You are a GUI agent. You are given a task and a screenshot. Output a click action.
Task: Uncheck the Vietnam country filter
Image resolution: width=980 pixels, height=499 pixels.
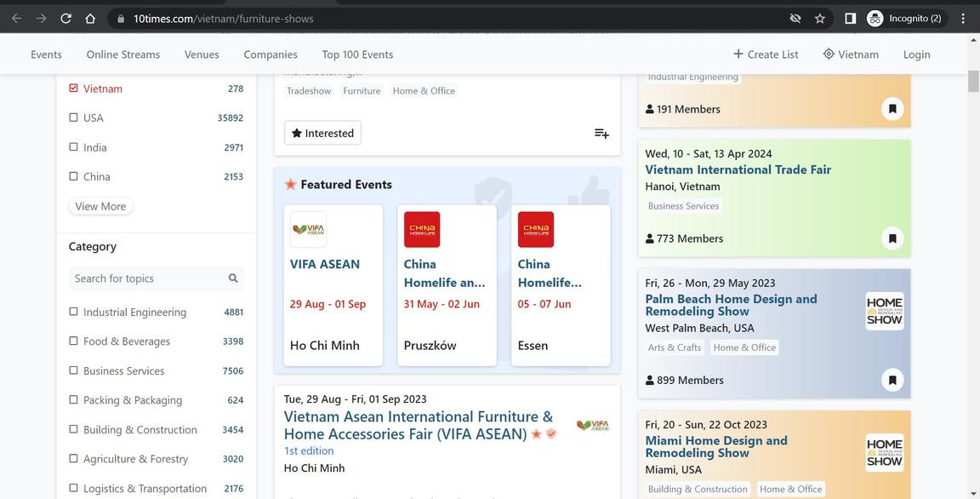click(74, 89)
